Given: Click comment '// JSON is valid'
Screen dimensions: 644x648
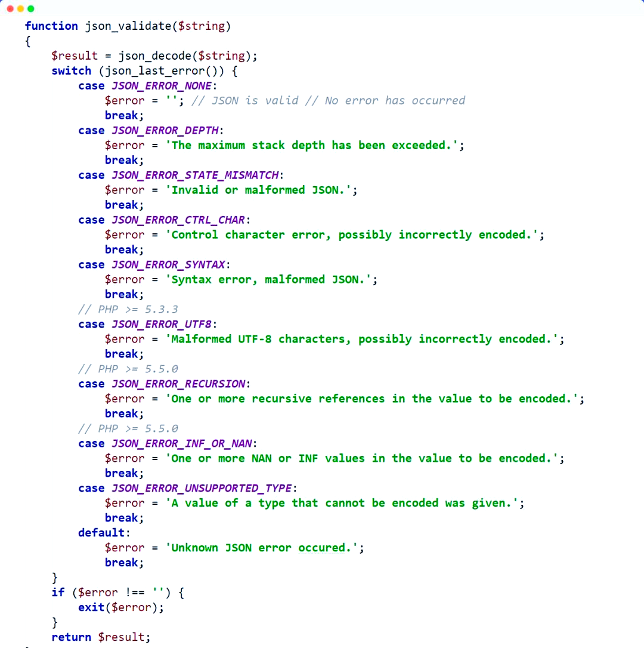Looking at the screenshot, I should [244, 100].
